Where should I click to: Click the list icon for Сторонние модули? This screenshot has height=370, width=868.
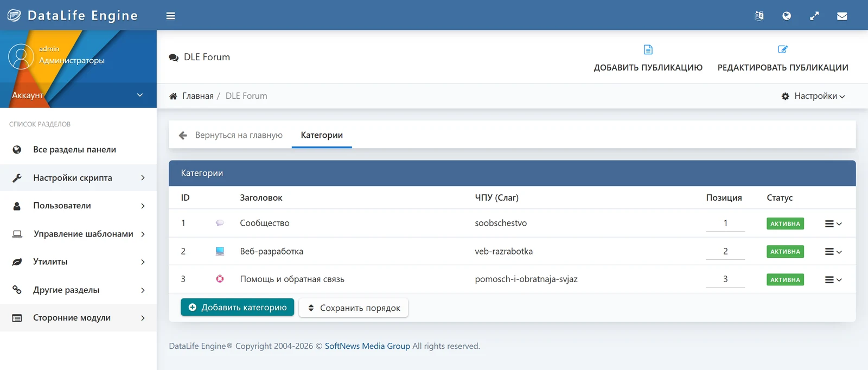tap(17, 318)
